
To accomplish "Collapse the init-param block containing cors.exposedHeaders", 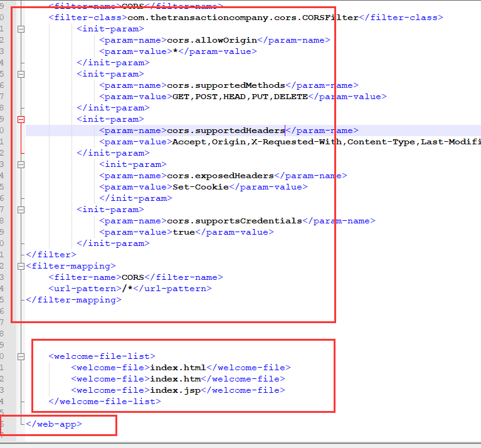I will point(21,165).
